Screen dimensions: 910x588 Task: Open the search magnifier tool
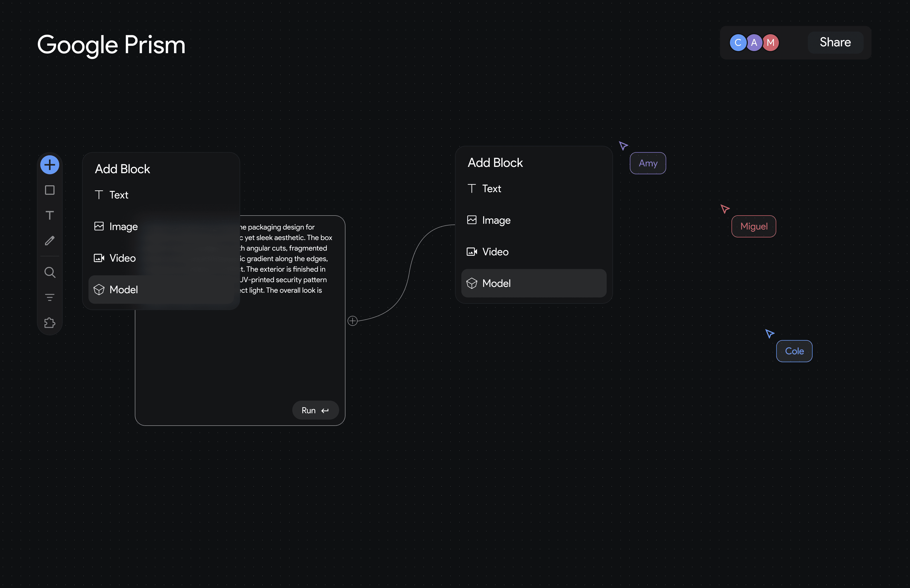coord(50,272)
